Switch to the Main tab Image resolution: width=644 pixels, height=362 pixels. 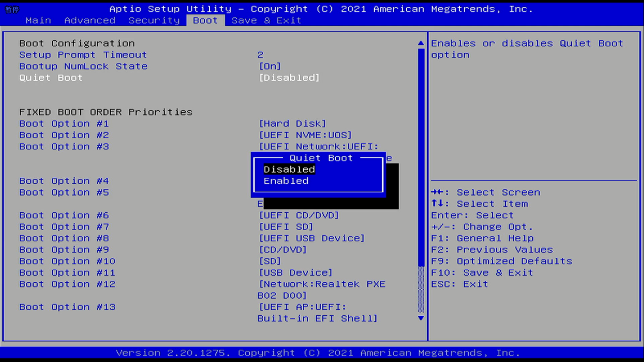tap(38, 21)
